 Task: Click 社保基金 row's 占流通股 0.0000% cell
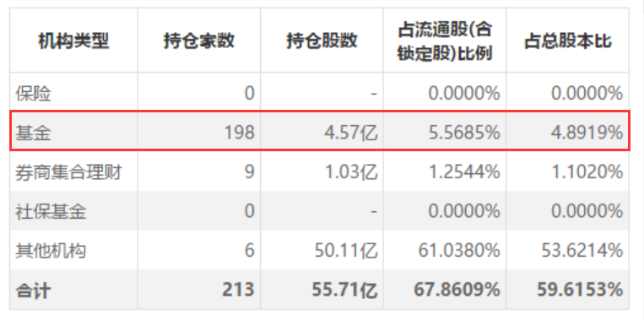(464, 211)
